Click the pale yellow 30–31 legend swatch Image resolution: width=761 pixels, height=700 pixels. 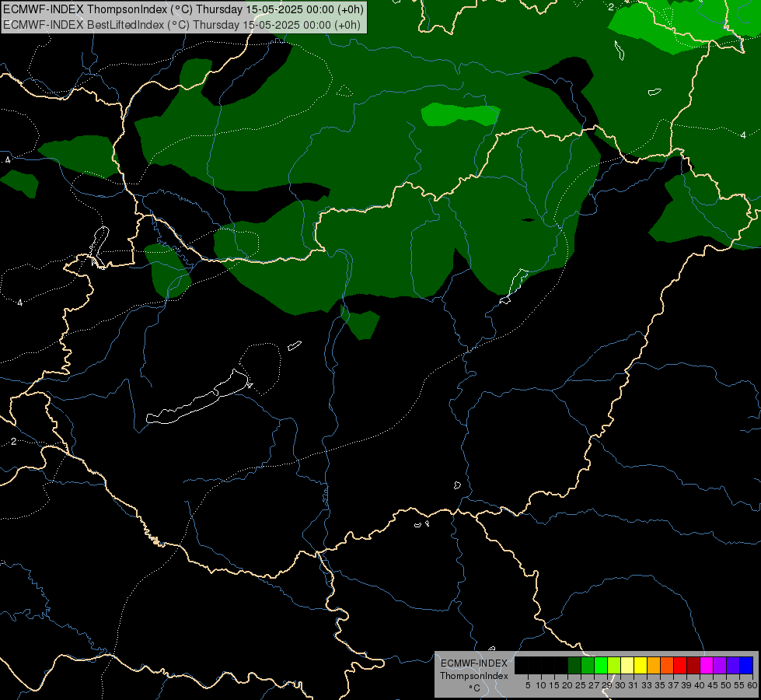point(627,665)
